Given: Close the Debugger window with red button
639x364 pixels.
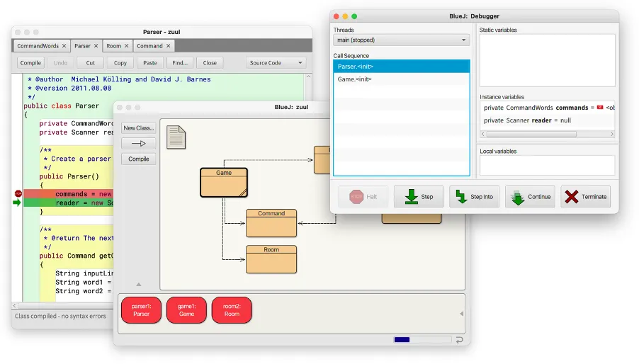Looking at the screenshot, I should (x=337, y=16).
